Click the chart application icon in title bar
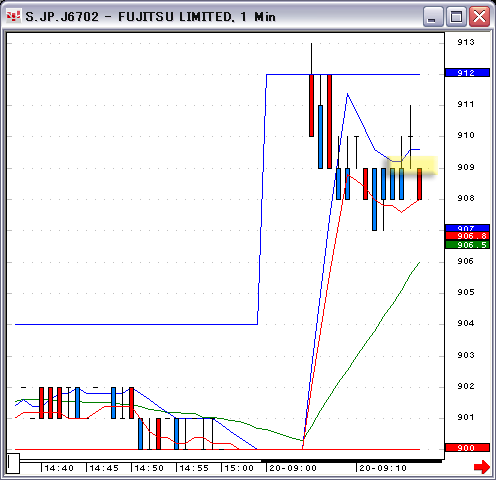496x480 pixels. [13, 16]
